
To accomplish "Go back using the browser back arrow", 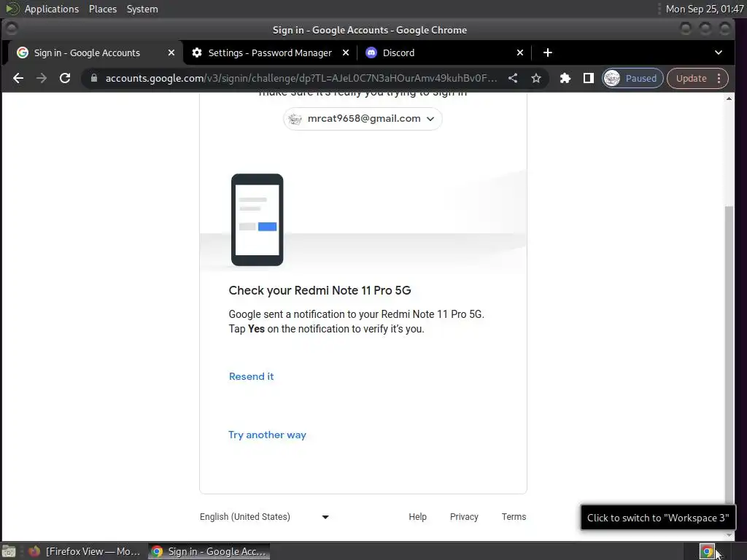I will pos(18,78).
